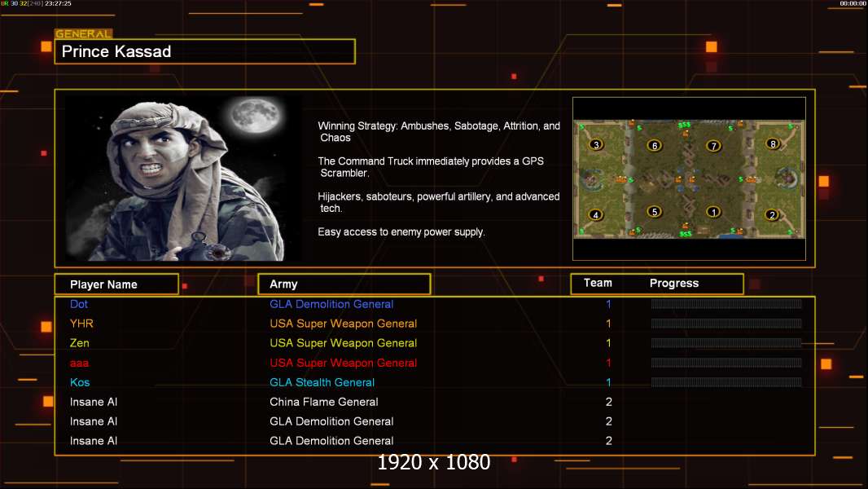Screen dimensions: 868x489
Task: Click Kos's loading progress bar
Action: pyautogui.click(x=726, y=382)
